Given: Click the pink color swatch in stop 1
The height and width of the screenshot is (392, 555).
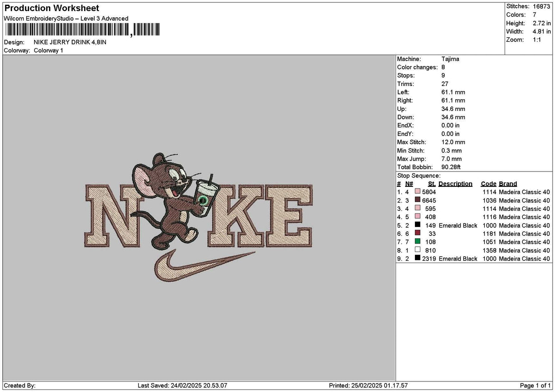Looking at the screenshot, I should tap(418, 192).
